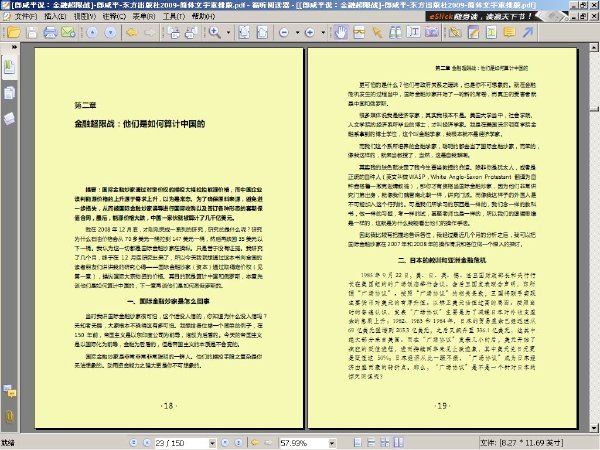Image resolution: width=600 pixels, height=450 pixels.
Task: Select the text selection tool
Action: point(413,33)
